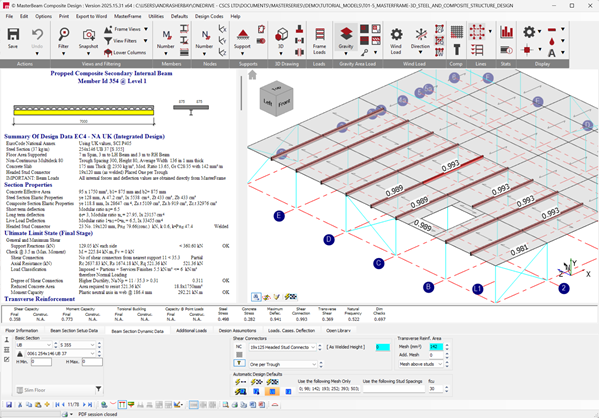Click the Nodes Number icon
600x418 pixels.
(204, 35)
